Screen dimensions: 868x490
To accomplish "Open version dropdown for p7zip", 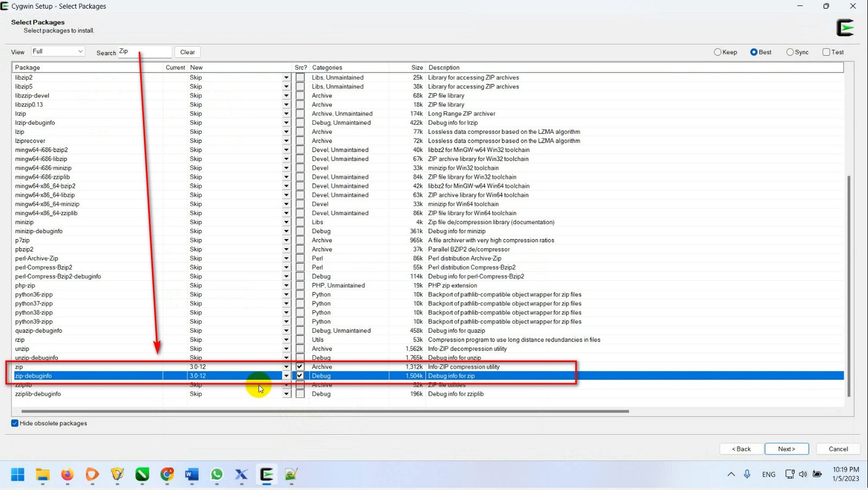I will [286, 240].
